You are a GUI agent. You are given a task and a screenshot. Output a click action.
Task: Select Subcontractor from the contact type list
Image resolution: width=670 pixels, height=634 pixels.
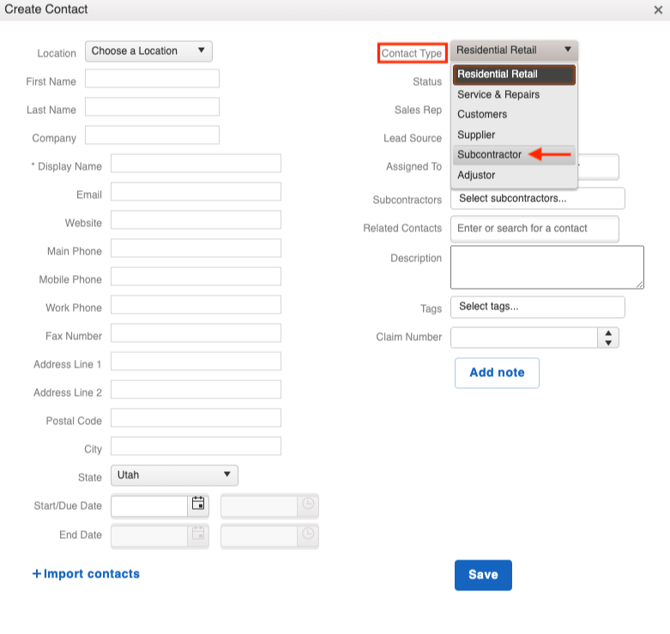tap(490, 155)
